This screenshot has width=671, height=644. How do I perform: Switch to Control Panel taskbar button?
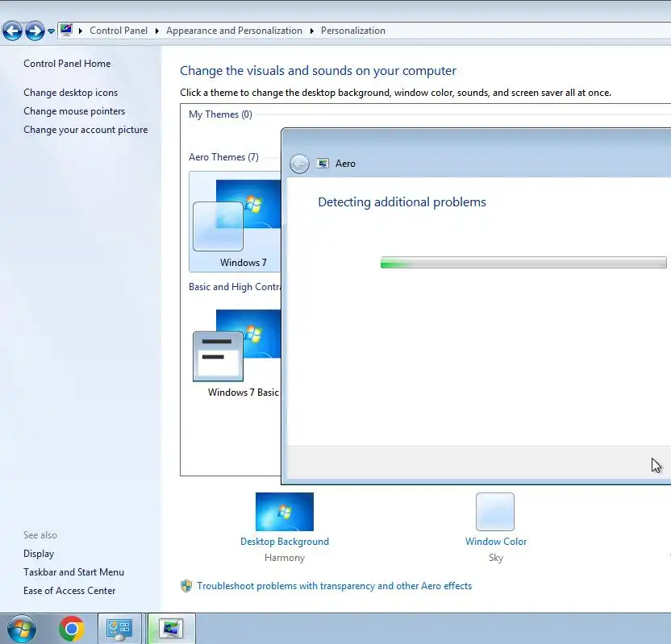(x=119, y=629)
